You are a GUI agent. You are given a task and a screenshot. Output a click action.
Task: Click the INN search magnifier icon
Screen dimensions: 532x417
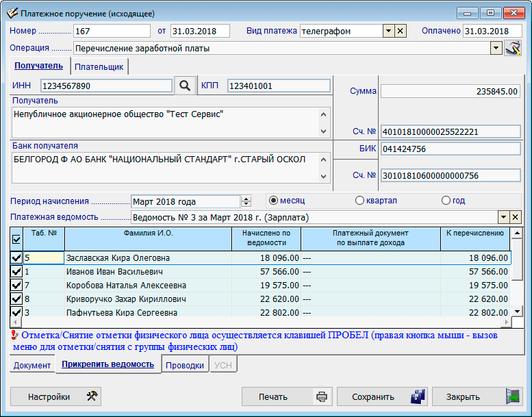(185, 86)
